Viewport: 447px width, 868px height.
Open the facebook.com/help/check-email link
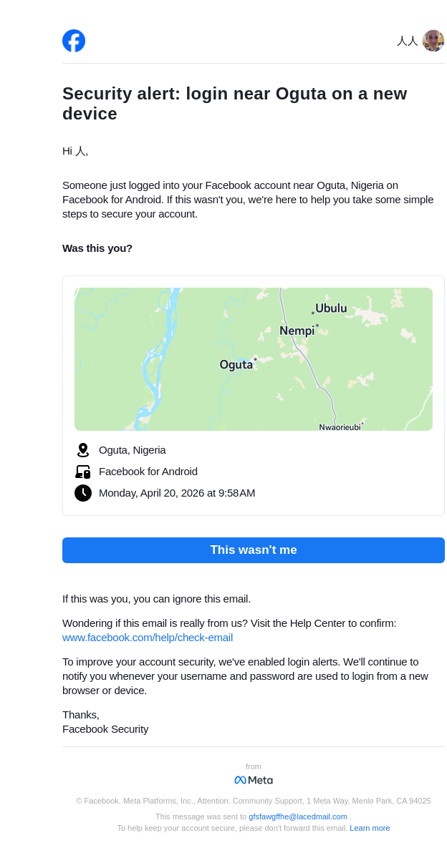pos(148,638)
